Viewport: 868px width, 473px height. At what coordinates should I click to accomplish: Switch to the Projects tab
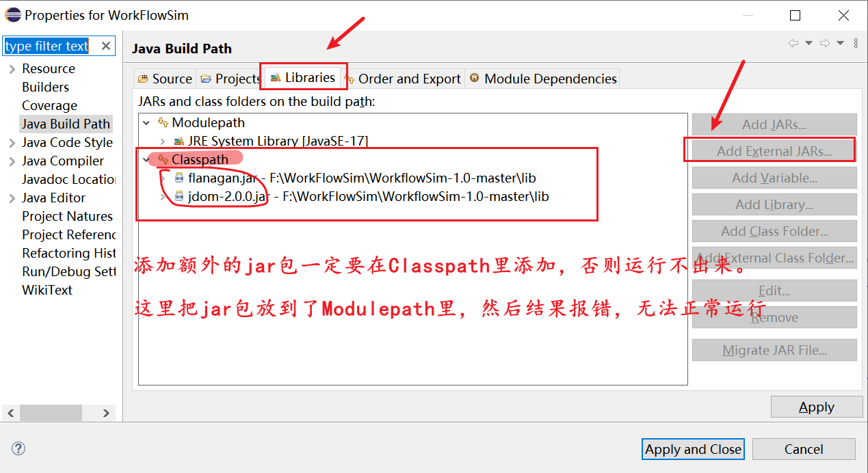[230, 79]
